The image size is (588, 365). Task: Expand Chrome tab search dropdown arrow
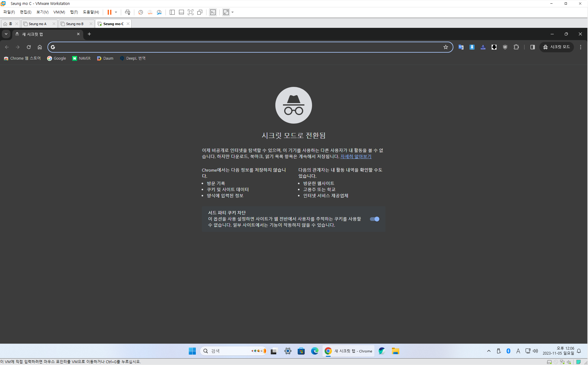point(6,34)
